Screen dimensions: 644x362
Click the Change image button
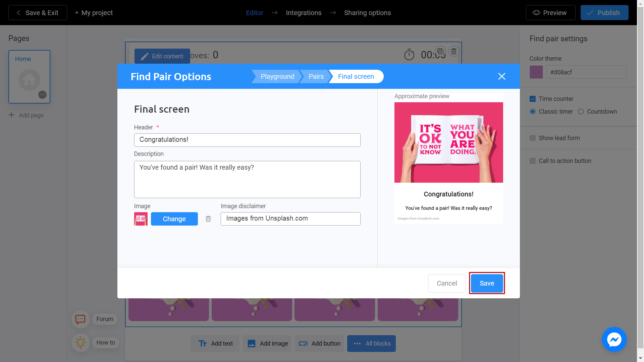(x=174, y=218)
